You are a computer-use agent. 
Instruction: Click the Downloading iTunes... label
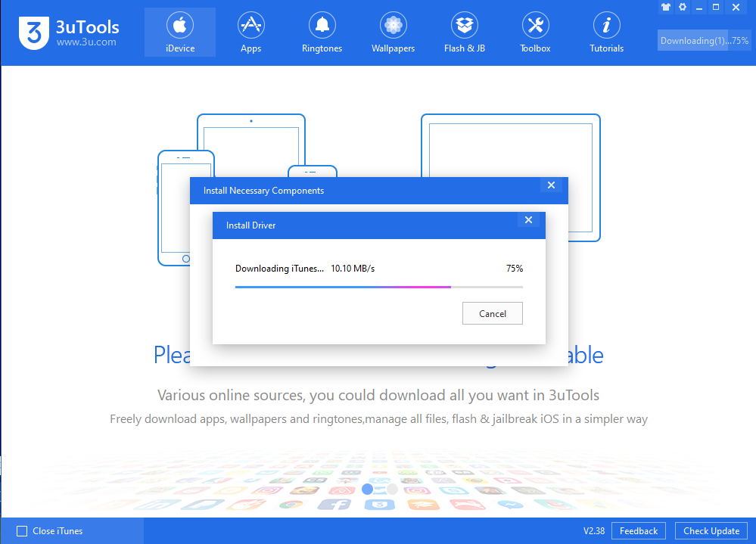(x=280, y=269)
